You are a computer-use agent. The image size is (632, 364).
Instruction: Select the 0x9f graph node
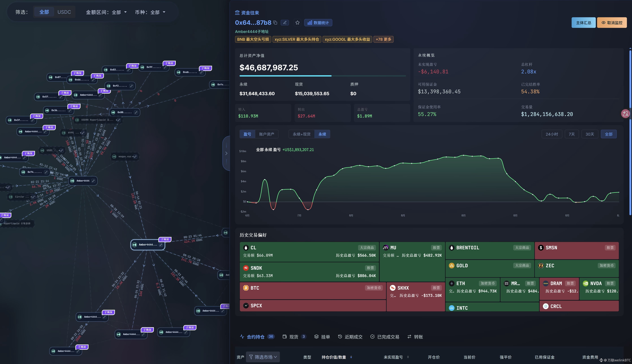pyautogui.click(x=153, y=67)
